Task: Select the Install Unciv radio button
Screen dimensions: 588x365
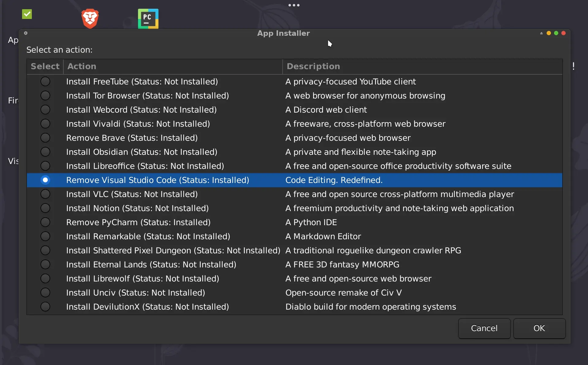Action: pos(45,292)
